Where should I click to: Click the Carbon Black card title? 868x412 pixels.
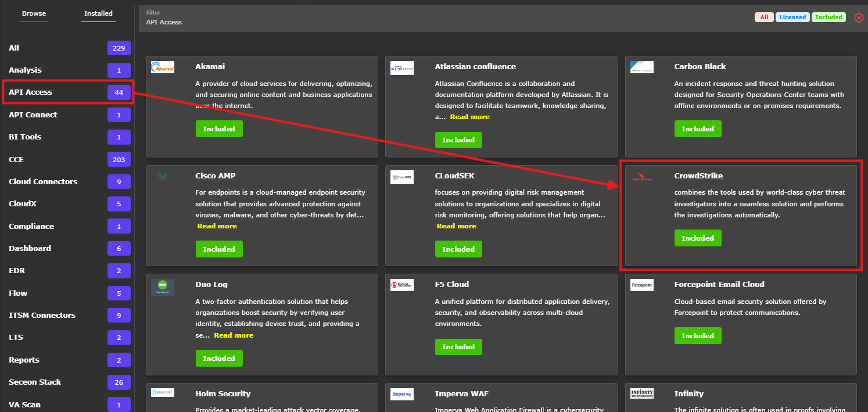[x=700, y=66]
